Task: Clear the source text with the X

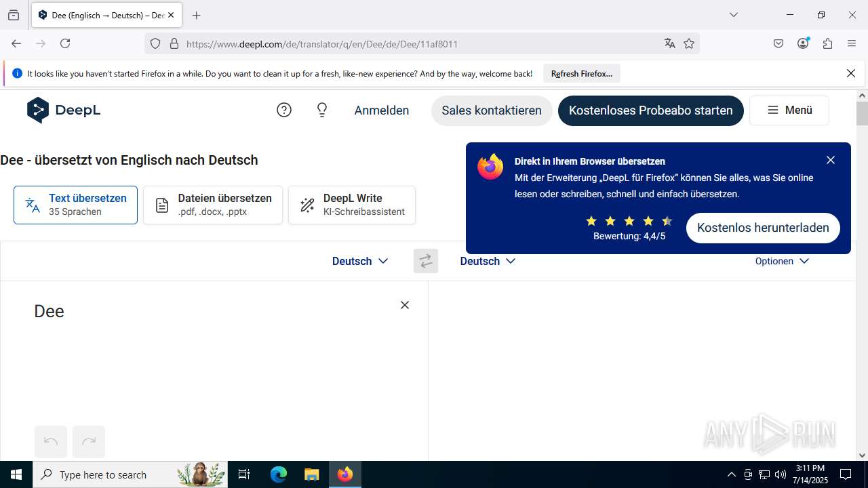Action: point(405,305)
